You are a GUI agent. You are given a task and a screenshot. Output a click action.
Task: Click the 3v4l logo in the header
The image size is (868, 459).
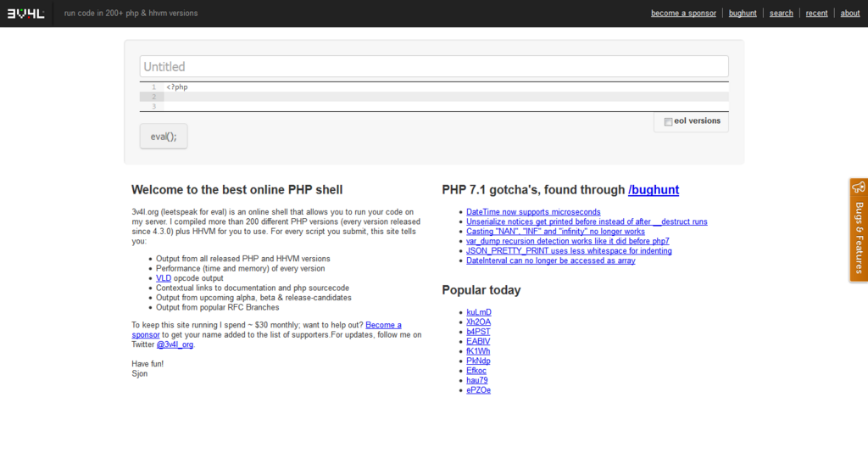point(25,14)
